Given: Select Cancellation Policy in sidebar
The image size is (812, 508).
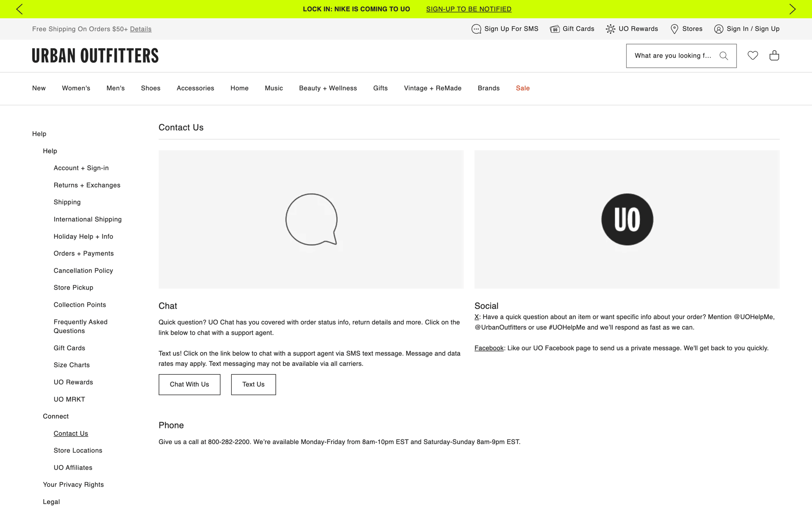Looking at the screenshot, I should (83, 271).
